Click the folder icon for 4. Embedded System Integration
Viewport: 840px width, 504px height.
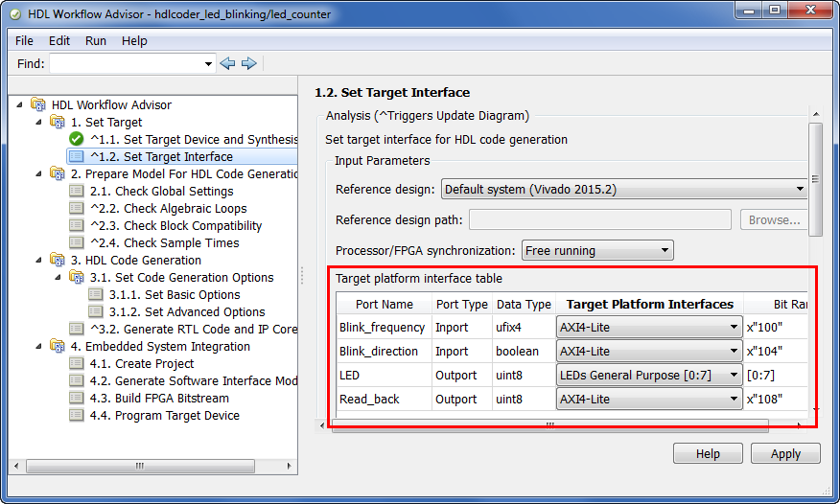point(58,346)
